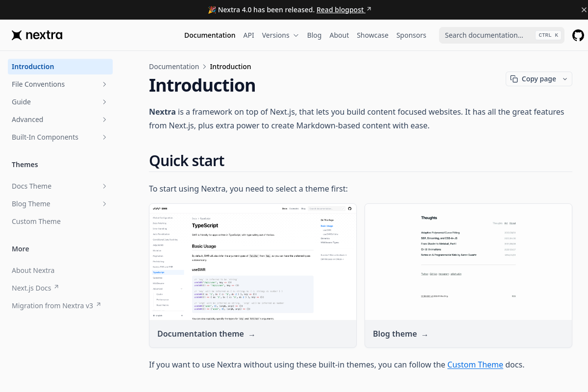Screen dimensions: 588x392
Task: Expand the Docs Theme section
Action: pyautogui.click(x=60, y=186)
